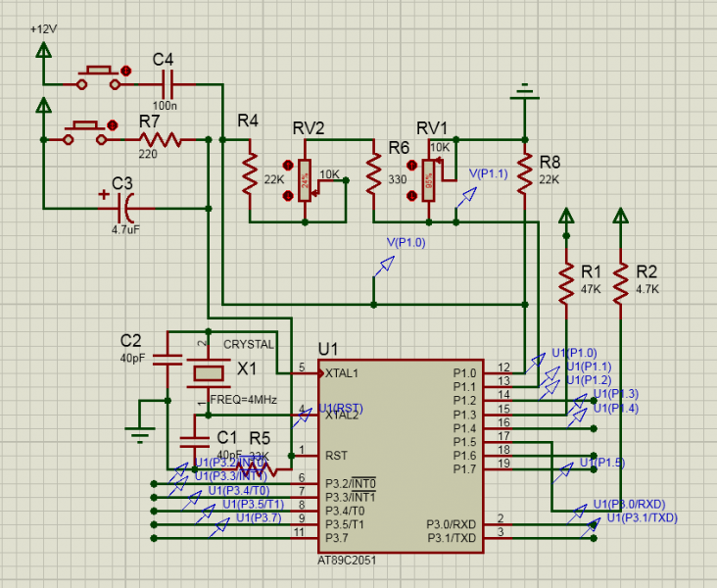Select the U1(P1.2) probe label

589,380
